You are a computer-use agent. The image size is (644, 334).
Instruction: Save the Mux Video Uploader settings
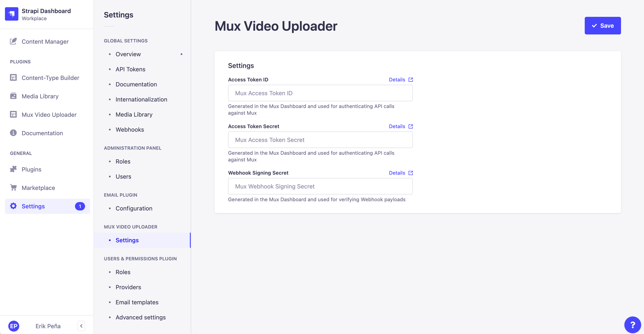click(603, 26)
